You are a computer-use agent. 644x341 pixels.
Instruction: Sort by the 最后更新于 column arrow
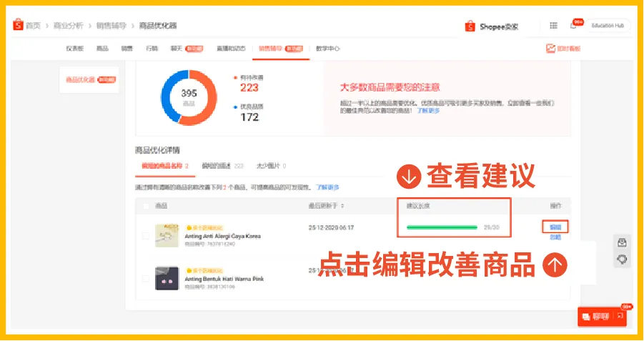click(343, 206)
